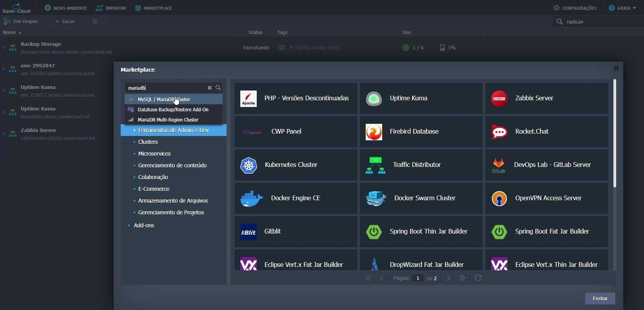
Task: Select the Firebird Database icon
Action: (374, 132)
